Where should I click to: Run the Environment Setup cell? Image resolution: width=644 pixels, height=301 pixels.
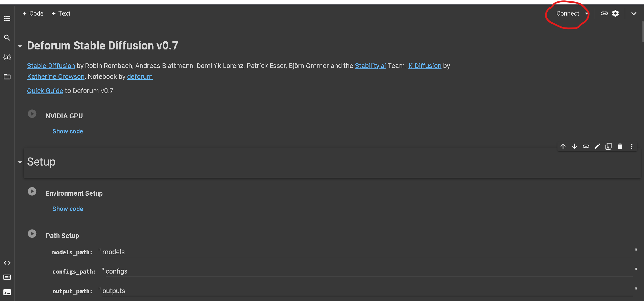pyautogui.click(x=32, y=191)
